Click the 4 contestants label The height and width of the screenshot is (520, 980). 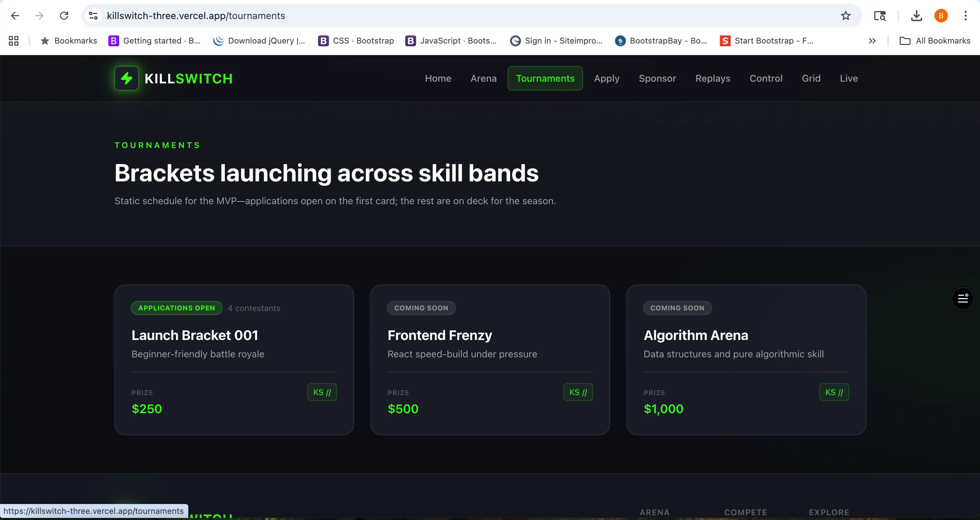tap(254, 308)
